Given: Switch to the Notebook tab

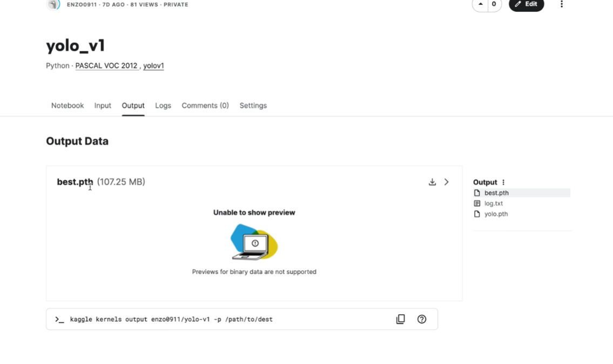Looking at the screenshot, I should click(68, 105).
